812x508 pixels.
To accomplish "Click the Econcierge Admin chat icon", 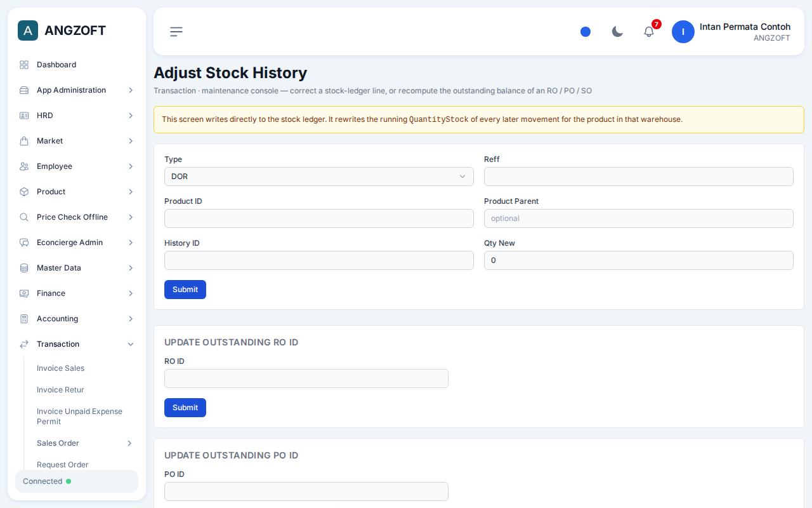I will [x=24, y=243].
